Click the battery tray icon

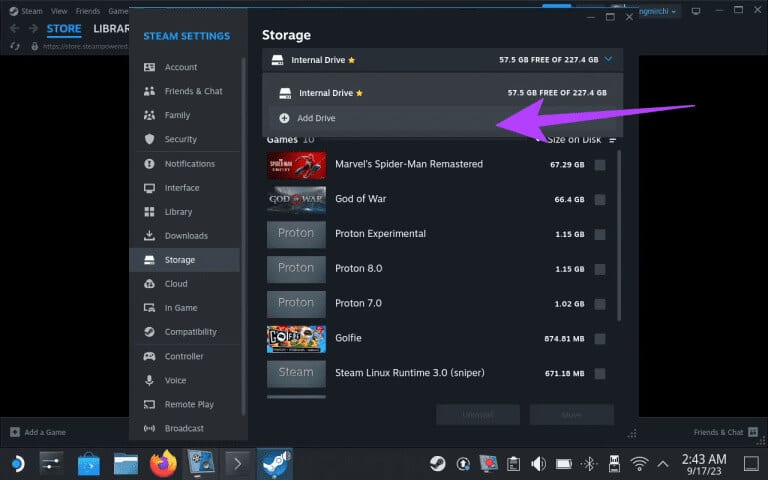[564, 463]
